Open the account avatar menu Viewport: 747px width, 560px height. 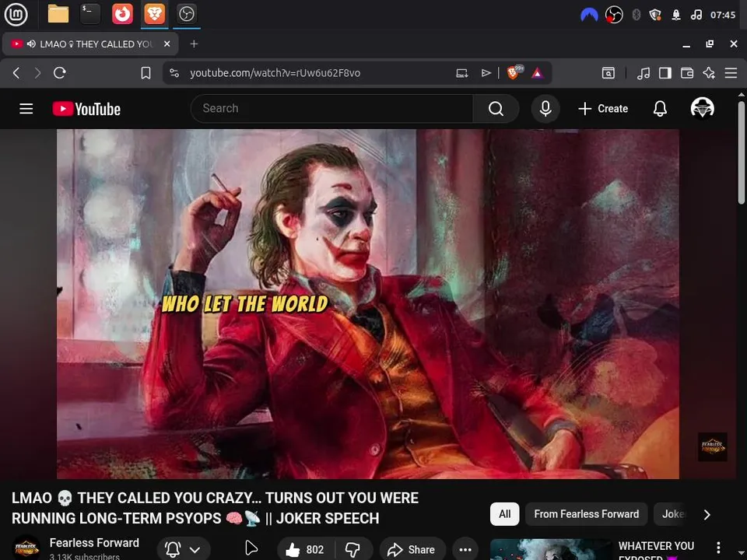[702, 108]
